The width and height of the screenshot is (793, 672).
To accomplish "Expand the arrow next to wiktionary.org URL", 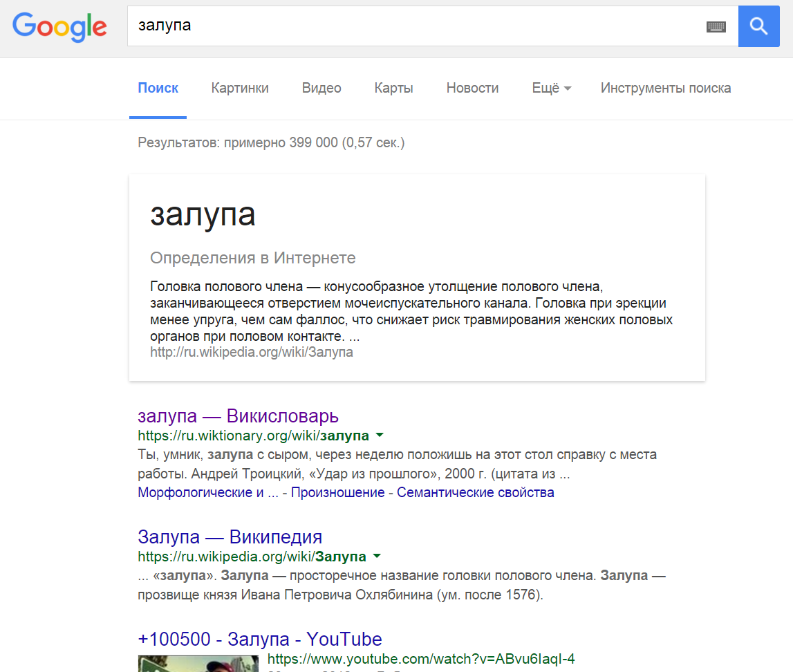I will [x=380, y=435].
